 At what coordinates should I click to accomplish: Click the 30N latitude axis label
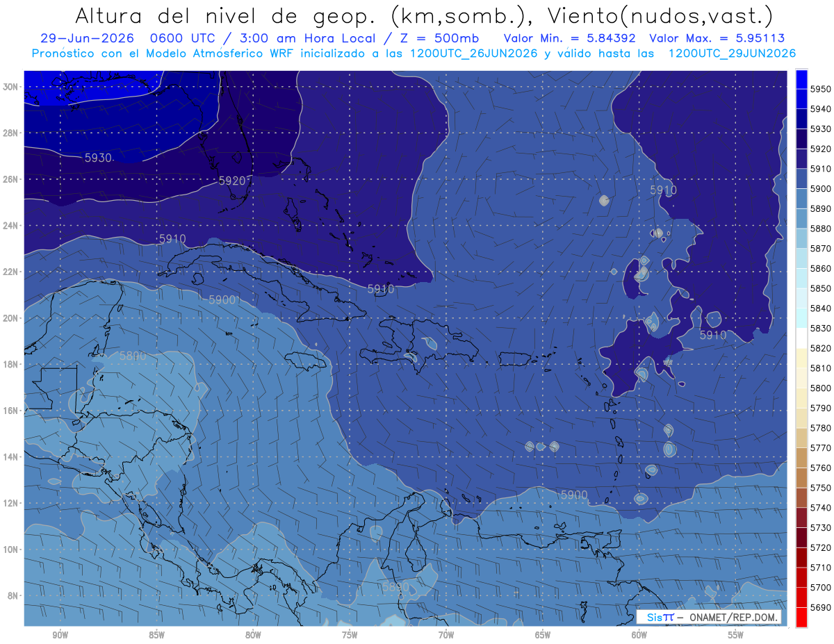pyautogui.click(x=11, y=87)
